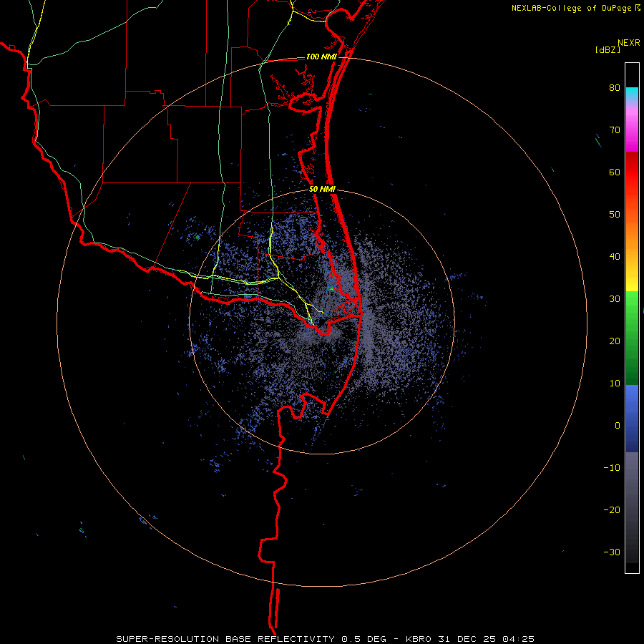This screenshot has width=644, height=644.
Task: Click the -30 dBZ legend value
Action: coord(612,552)
